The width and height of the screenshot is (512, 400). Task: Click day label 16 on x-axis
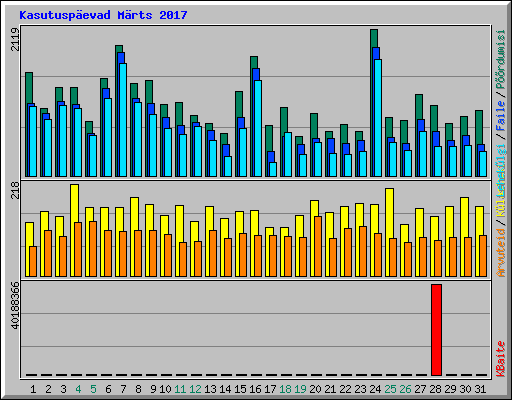coord(255,389)
